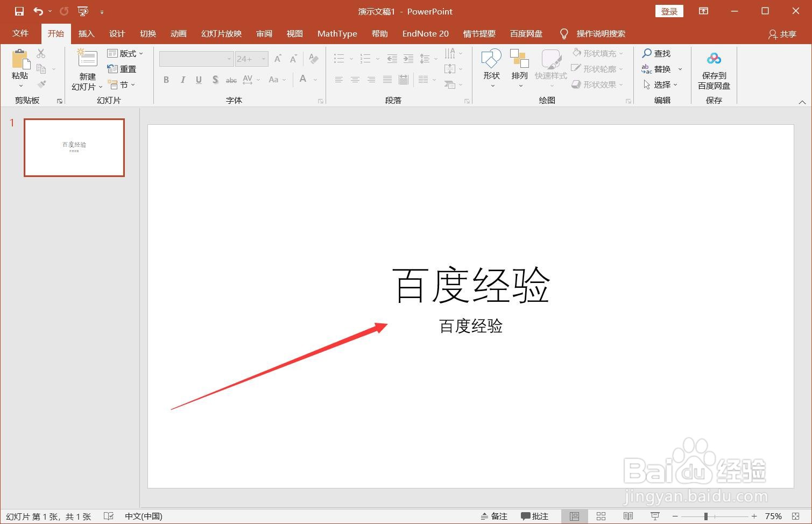Switch to the 设计 Design tab
This screenshot has width=812, height=524.
[117, 33]
